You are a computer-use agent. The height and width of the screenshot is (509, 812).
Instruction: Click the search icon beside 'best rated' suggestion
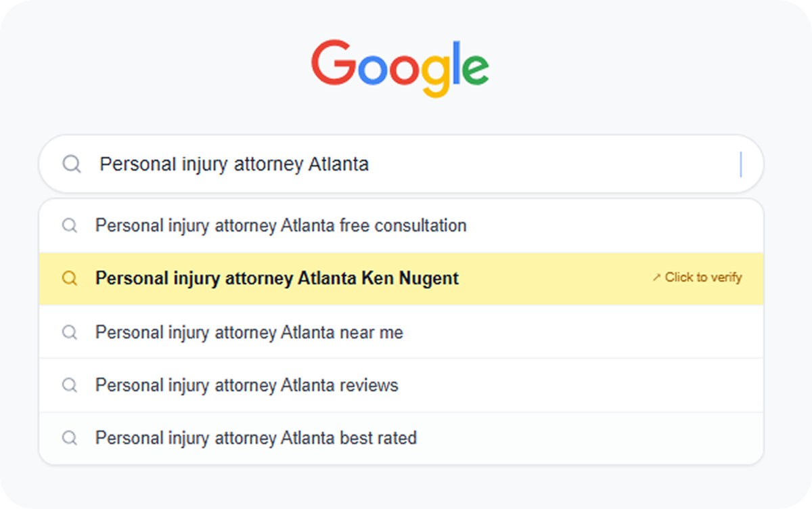pos(70,438)
